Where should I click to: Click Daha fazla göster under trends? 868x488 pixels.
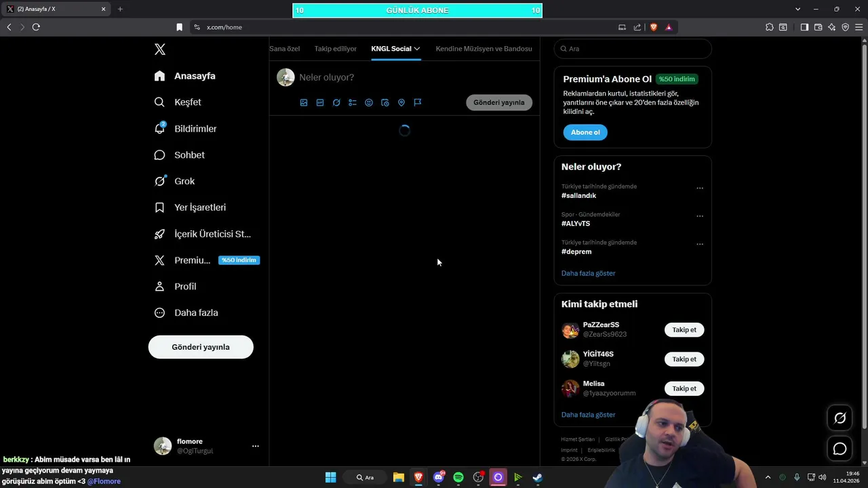589,273
